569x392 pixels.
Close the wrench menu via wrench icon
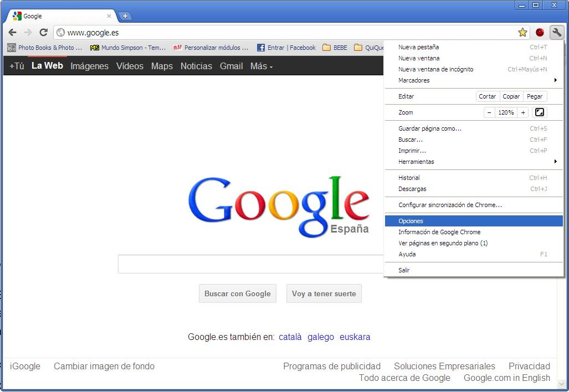(x=557, y=32)
